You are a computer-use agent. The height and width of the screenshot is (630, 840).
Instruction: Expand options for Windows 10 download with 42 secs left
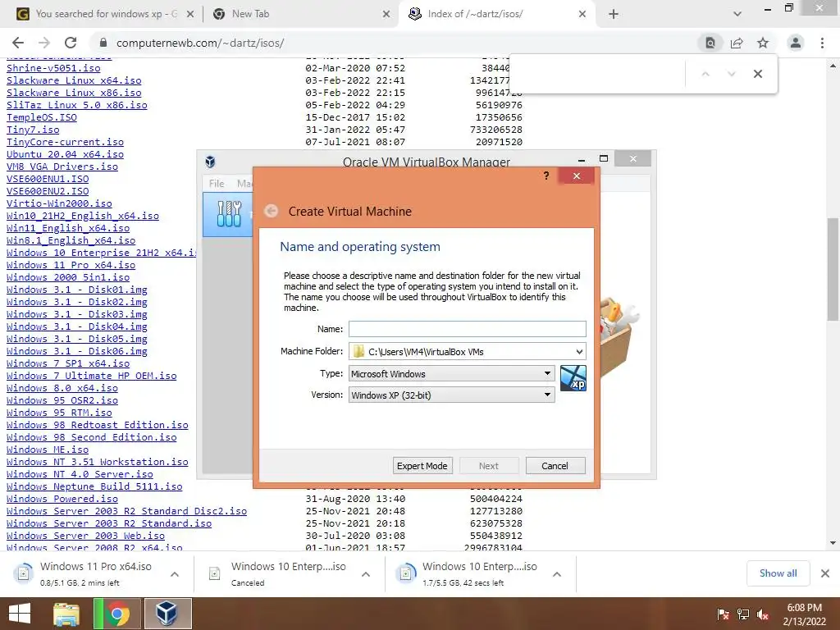tap(557, 573)
